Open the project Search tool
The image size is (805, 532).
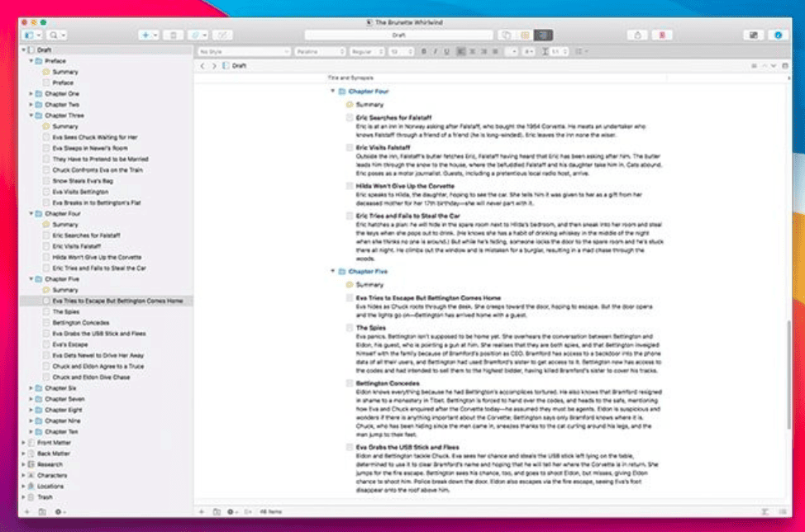tap(56, 35)
